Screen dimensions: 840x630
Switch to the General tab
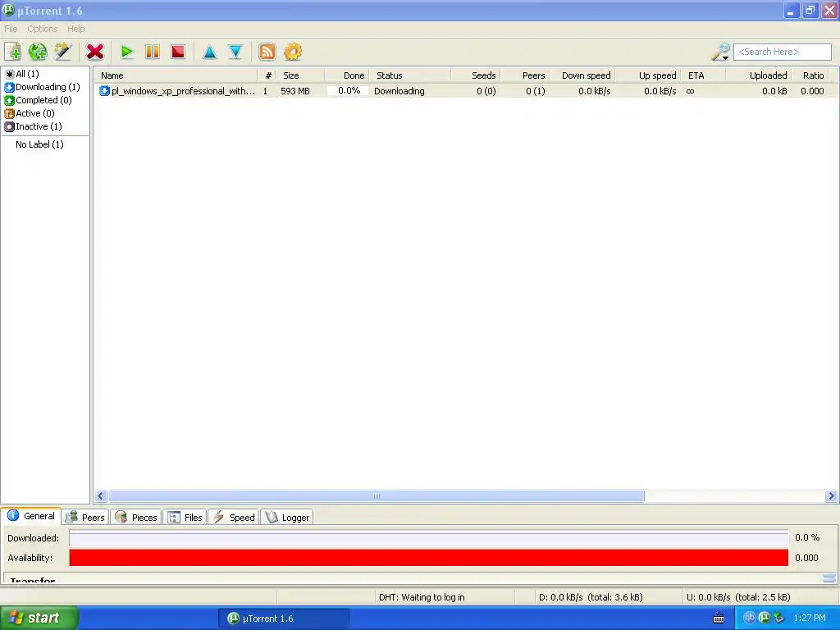pos(31,517)
